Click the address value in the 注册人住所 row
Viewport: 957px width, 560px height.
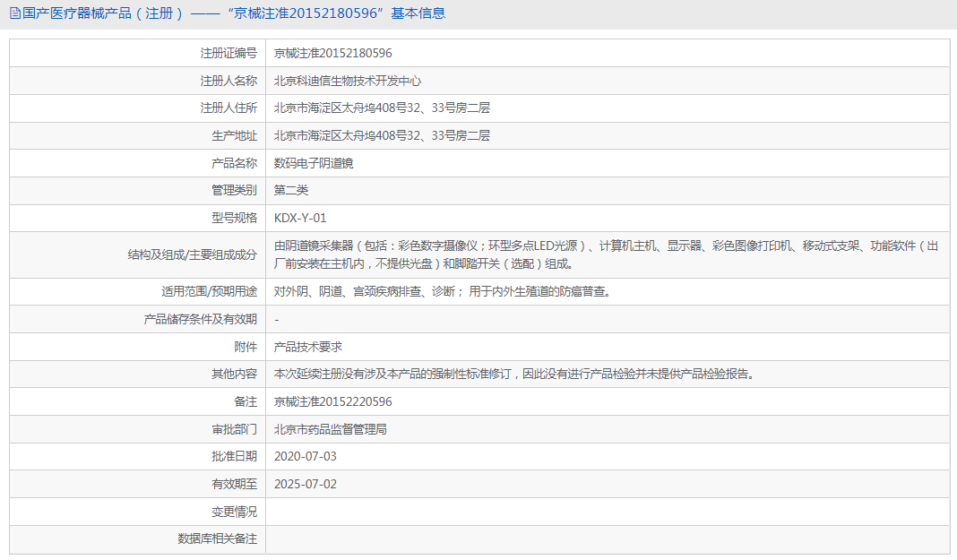(382, 108)
